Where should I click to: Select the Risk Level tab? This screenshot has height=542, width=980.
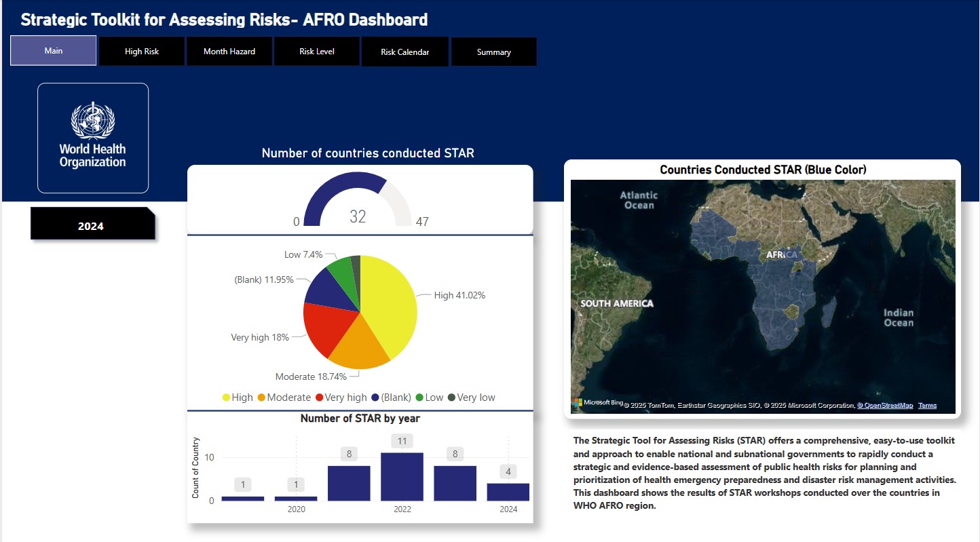tap(317, 52)
